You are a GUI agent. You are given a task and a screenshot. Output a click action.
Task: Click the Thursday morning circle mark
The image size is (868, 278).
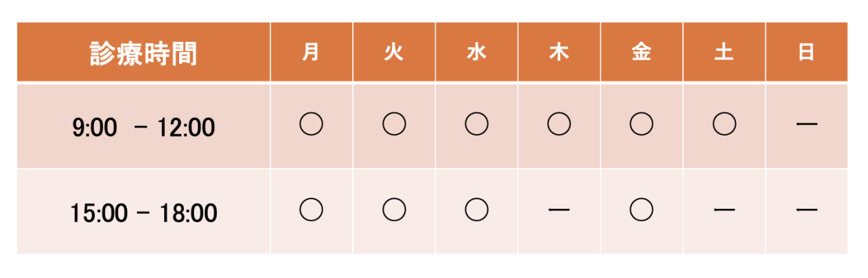559,125
